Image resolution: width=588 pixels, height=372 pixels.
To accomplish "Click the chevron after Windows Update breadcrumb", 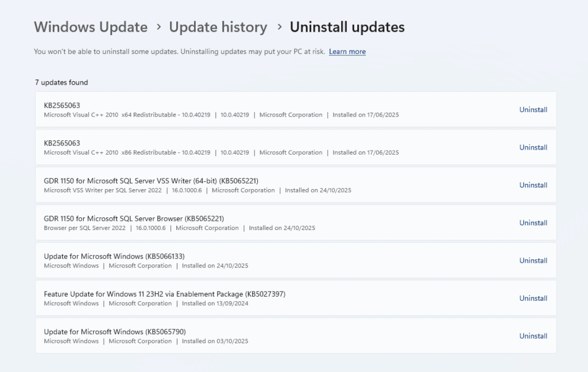I will coord(158,27).
